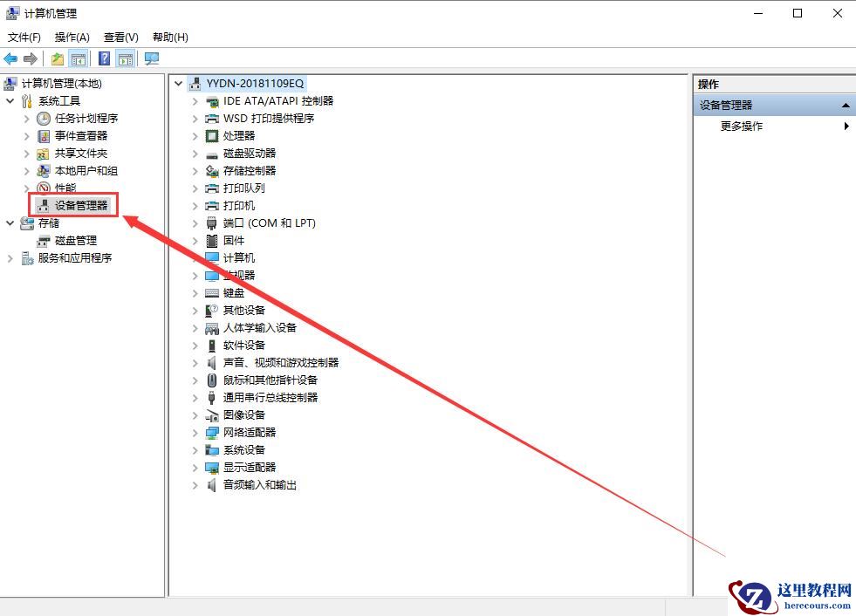The height and width of the screenshot is (616, 856).
Task: Select the 计算机 device category
Action: pyautogui.click(x=239, y=258)
